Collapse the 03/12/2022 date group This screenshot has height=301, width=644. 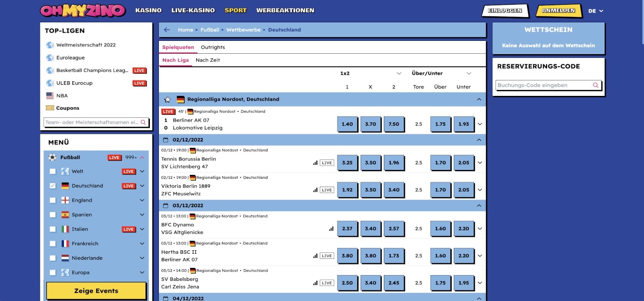click(479, 206)
